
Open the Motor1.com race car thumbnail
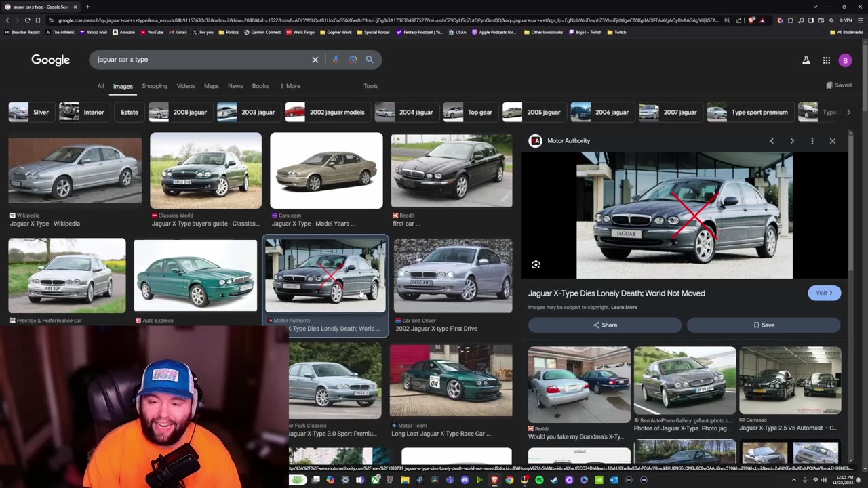451,380
